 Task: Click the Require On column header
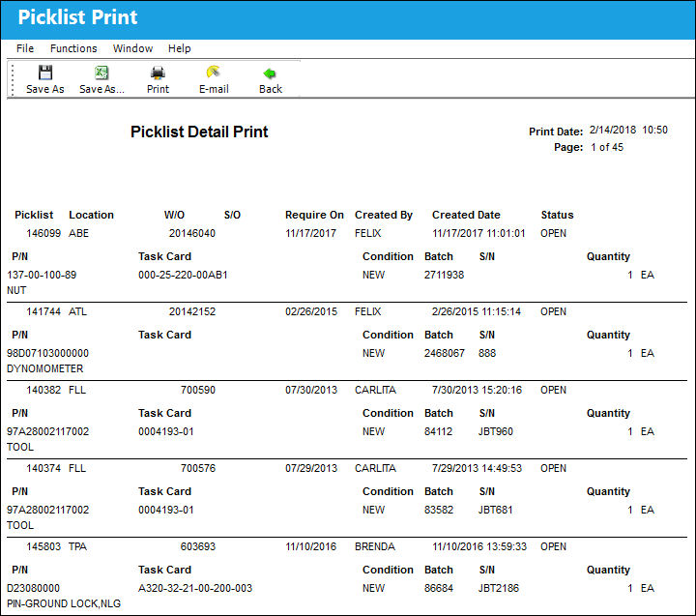pyautogui.click(x=314, y=215)
